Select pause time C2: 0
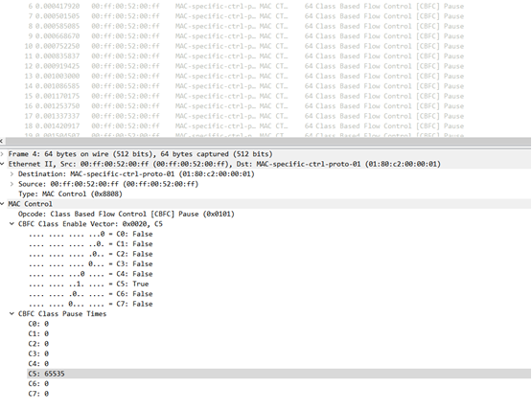 pos(38,344)
